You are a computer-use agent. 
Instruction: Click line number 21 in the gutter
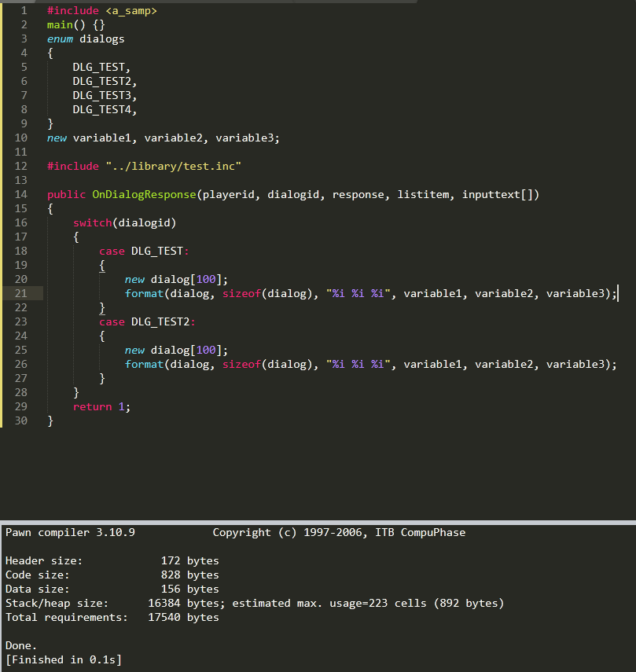click(x=21, y=294)
